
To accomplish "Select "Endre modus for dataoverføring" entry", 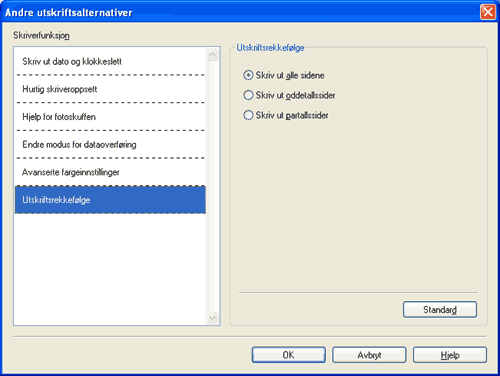I will tap(110, 144).
